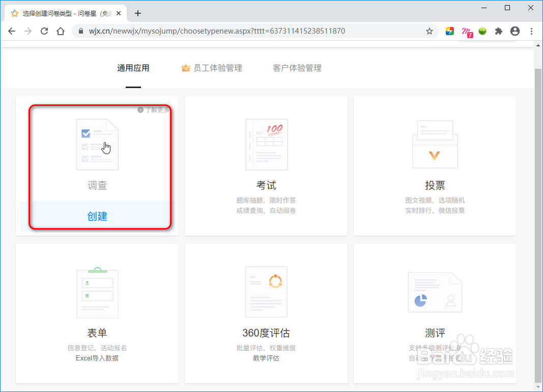This screenshot has width=543, height=392.
Task: Open the 了解更多 link
Action: click(x=153, y=109)
